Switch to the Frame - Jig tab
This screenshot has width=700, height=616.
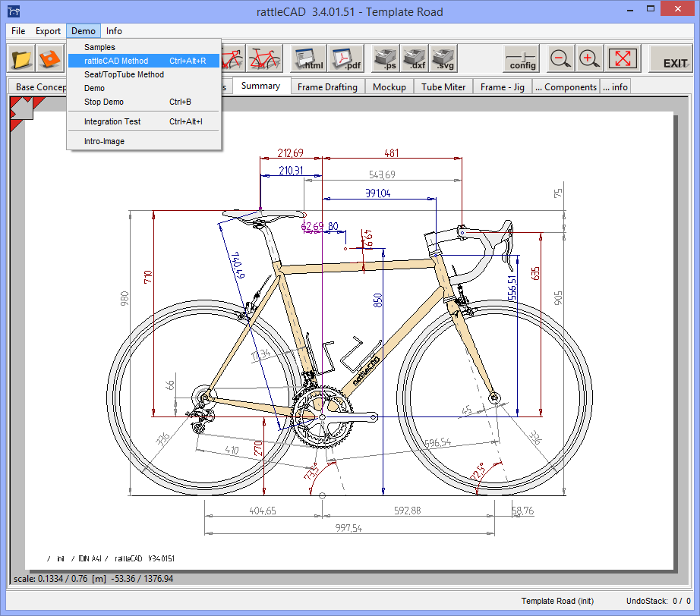click(x=503, y=87)
